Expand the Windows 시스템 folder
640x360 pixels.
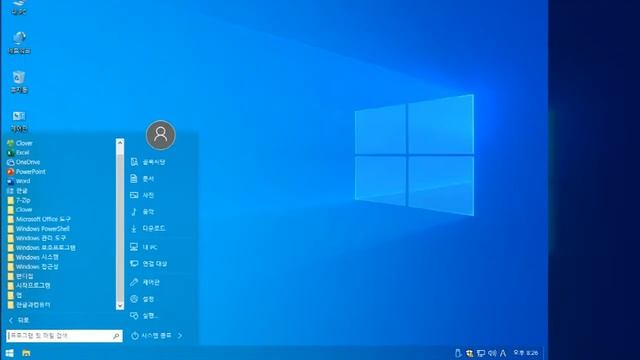click(33, 258)
